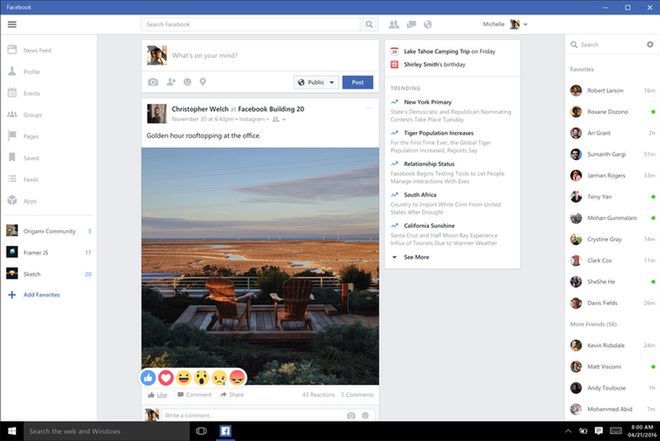The image size is (660, 441).
Task: Click the Write a comment field
Action: pyautogui.click(x=253, y=415)
